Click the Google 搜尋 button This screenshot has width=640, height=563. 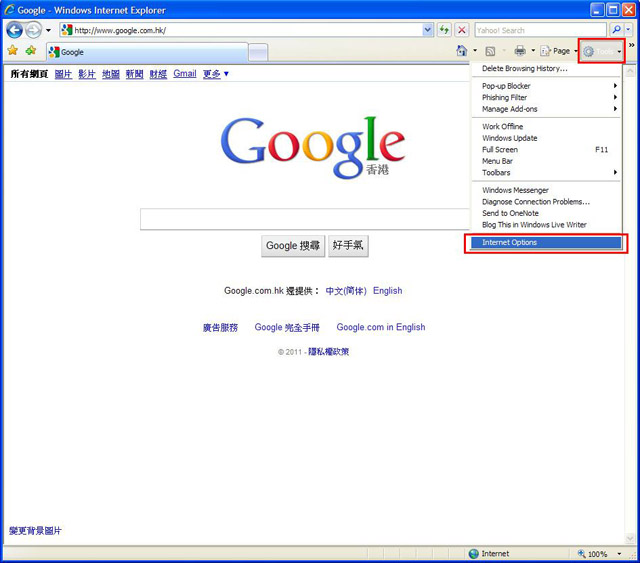pyautogui.click(x=293, y=246)
